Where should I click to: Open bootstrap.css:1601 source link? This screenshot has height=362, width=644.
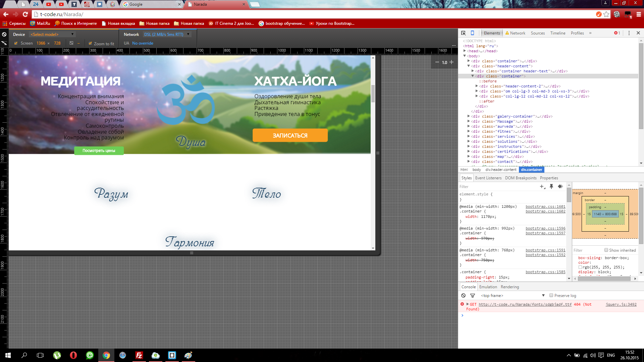pyautogui.click(x=545, y=206)
